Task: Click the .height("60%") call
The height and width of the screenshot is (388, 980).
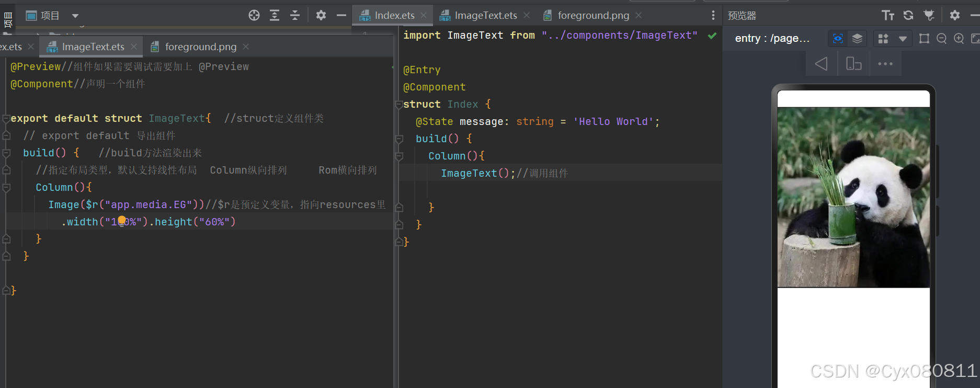Action: [x=192, y=222]
